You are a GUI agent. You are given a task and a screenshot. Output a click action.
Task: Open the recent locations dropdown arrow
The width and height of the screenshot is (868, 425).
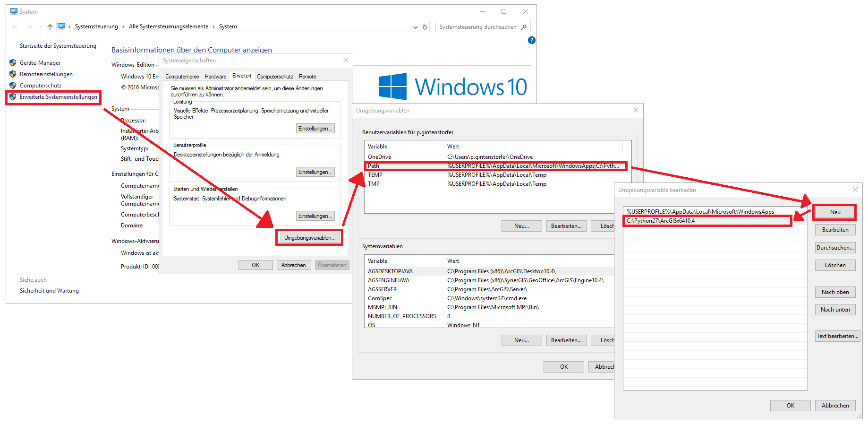coord(40,27)
